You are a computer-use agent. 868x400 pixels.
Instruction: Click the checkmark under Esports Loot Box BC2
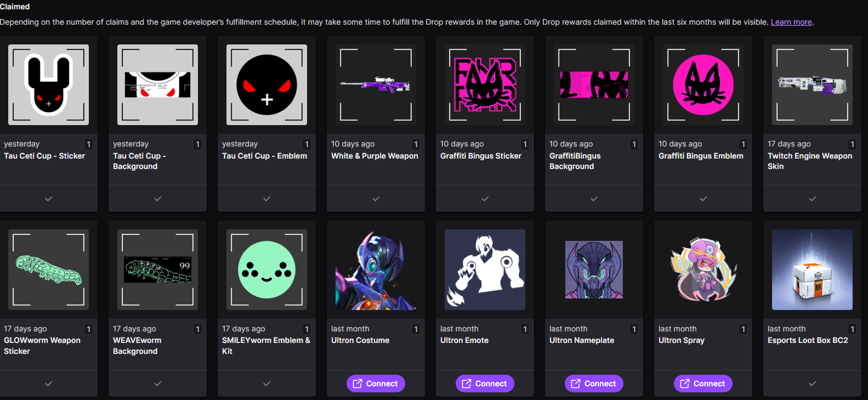(812, 384)
